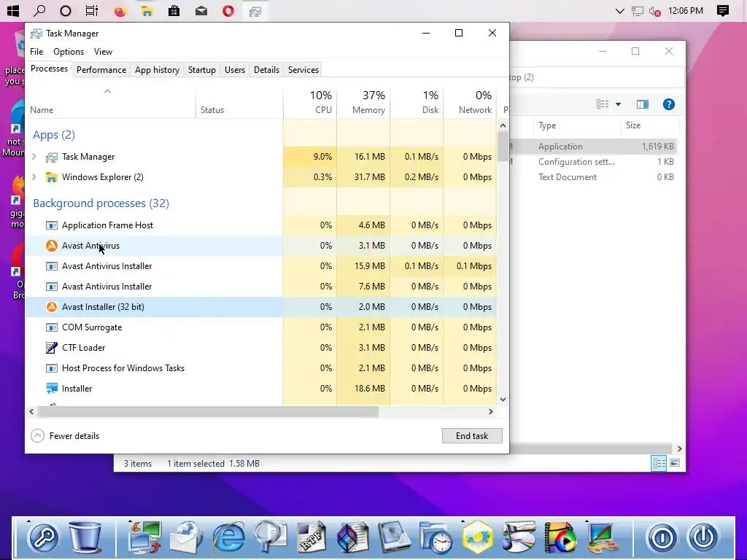Switch to the Processes tab

tap(49, 69)
